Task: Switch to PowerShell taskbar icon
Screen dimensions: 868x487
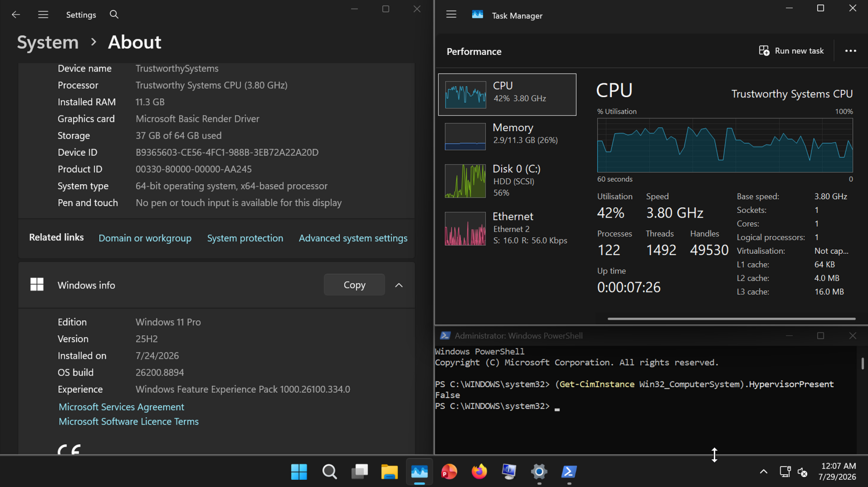Action: 569,472
